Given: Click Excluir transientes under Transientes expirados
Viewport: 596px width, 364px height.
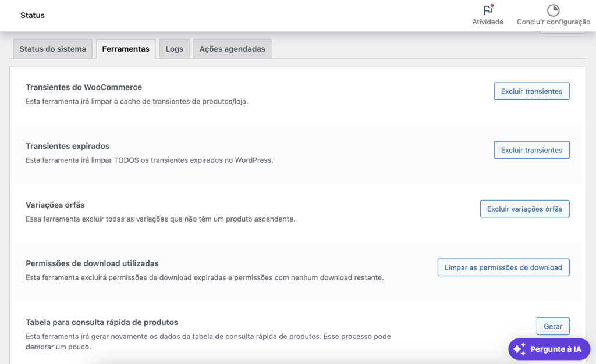Looking at the screenshot, I should [531, 149].
